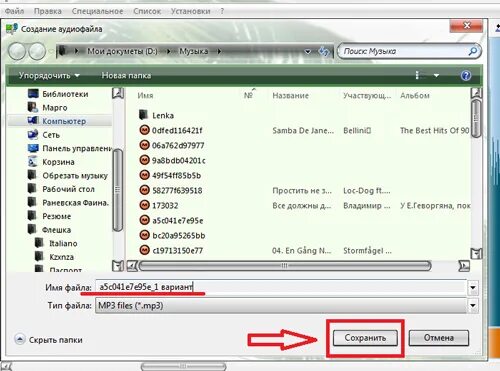This screenshot has height=371, width=500.
Task: Sort by the Альбом column header
Action: [415, 96]
